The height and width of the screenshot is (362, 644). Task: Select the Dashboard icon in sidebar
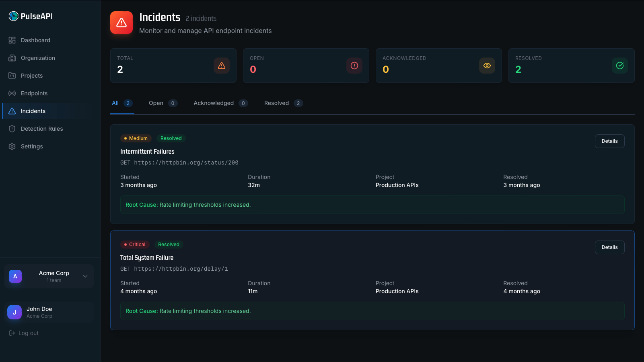(x=12, y=40)
